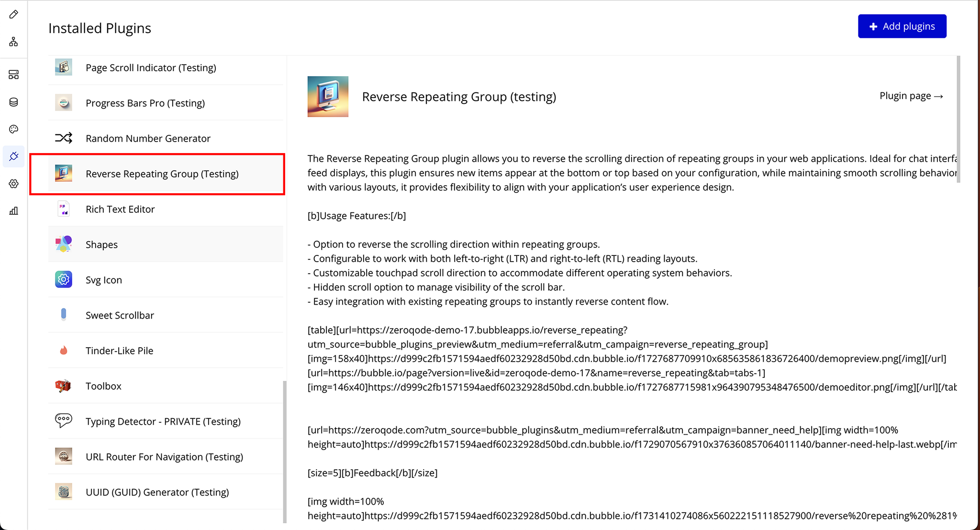Open the Plugins tab plug icon

(x=14, y=156)
